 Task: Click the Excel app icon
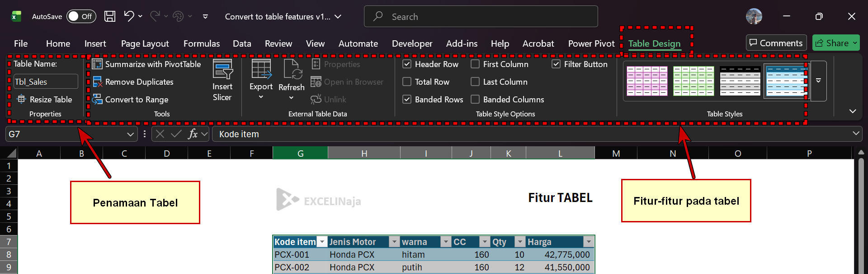click(16, 16)
